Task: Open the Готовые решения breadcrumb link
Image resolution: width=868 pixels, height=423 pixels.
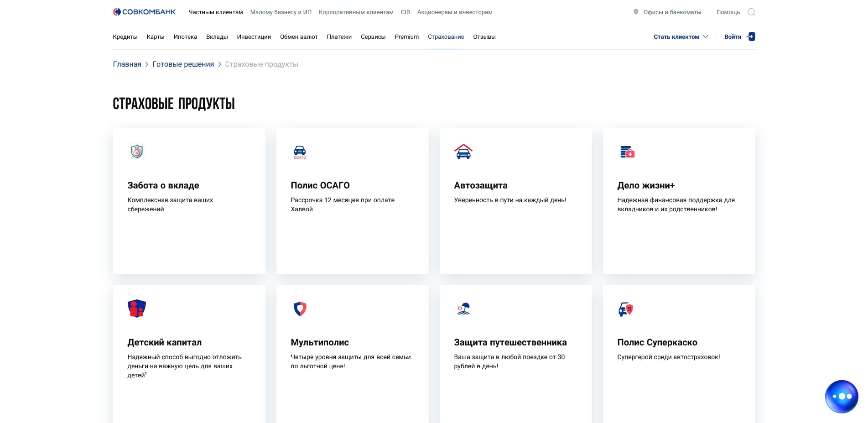Action: 183,64
